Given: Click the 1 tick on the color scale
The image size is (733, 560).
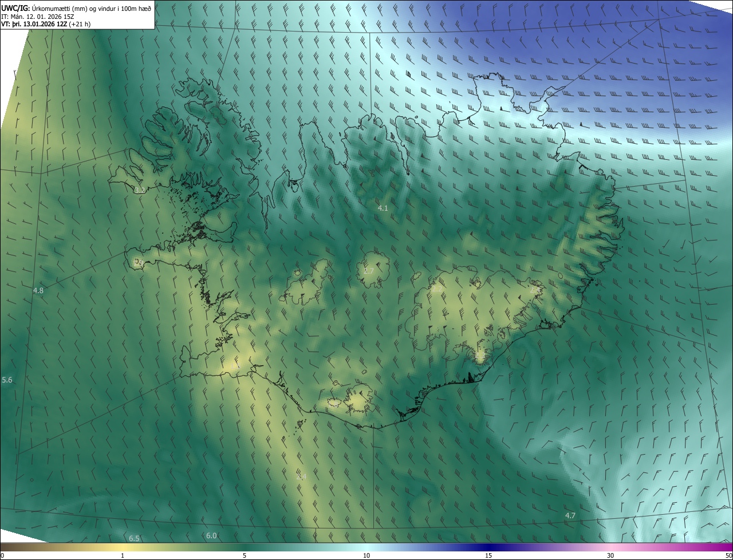Looking at the screenshot, I should [123, 556].
